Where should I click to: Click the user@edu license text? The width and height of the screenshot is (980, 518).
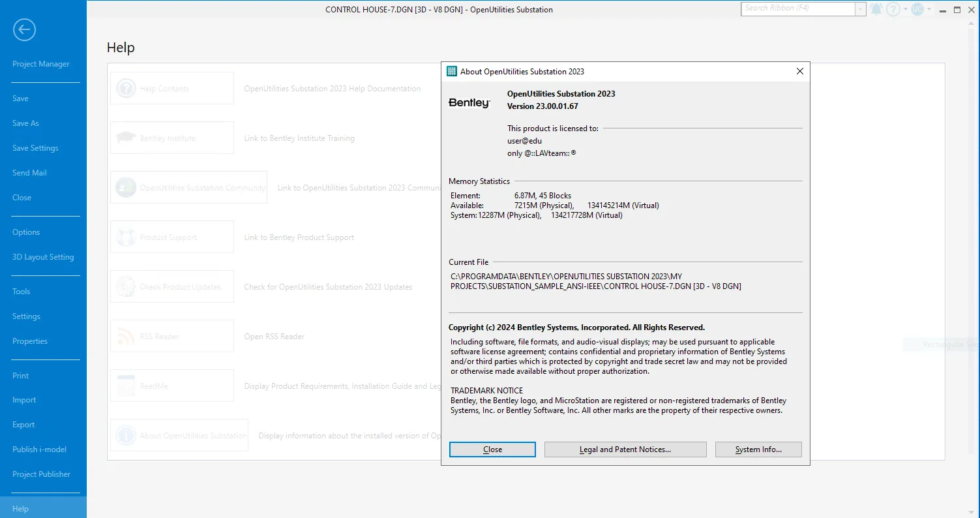pyautogui.click(x=524, y=141)
